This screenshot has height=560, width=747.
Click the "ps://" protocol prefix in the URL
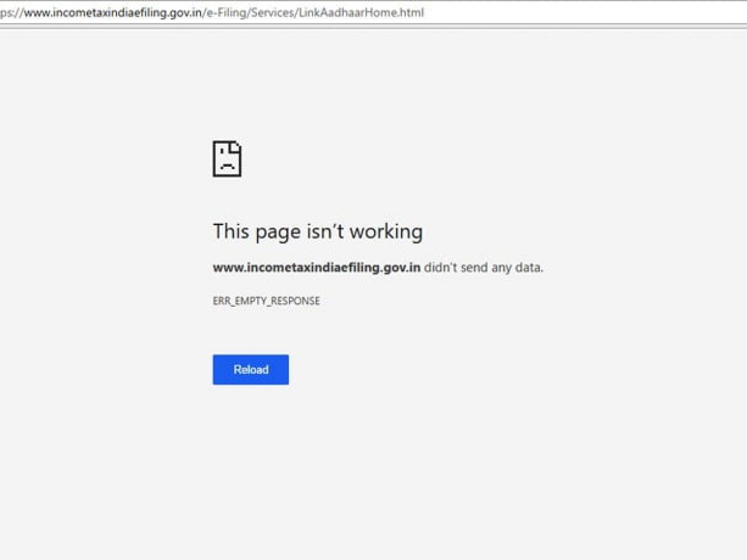[11, 13]
